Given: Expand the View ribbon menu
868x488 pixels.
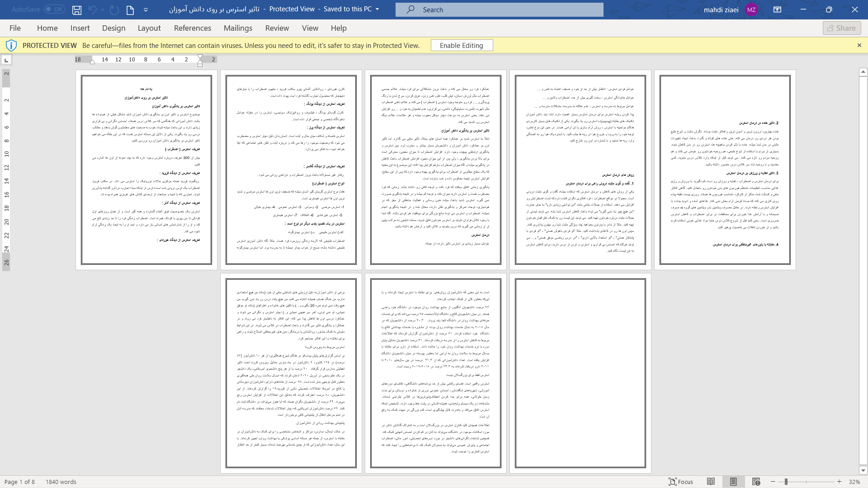Looking at the screenshot, I should click(x=310, y=28).
